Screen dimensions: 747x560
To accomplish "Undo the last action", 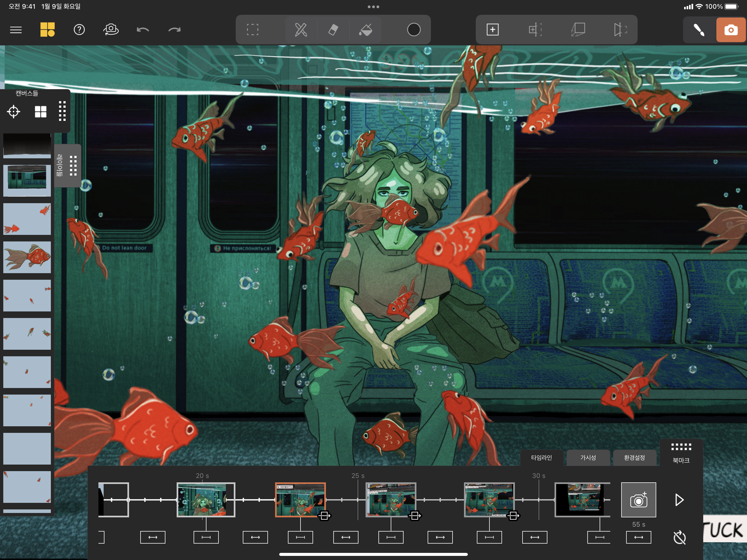I will point(143,30).
